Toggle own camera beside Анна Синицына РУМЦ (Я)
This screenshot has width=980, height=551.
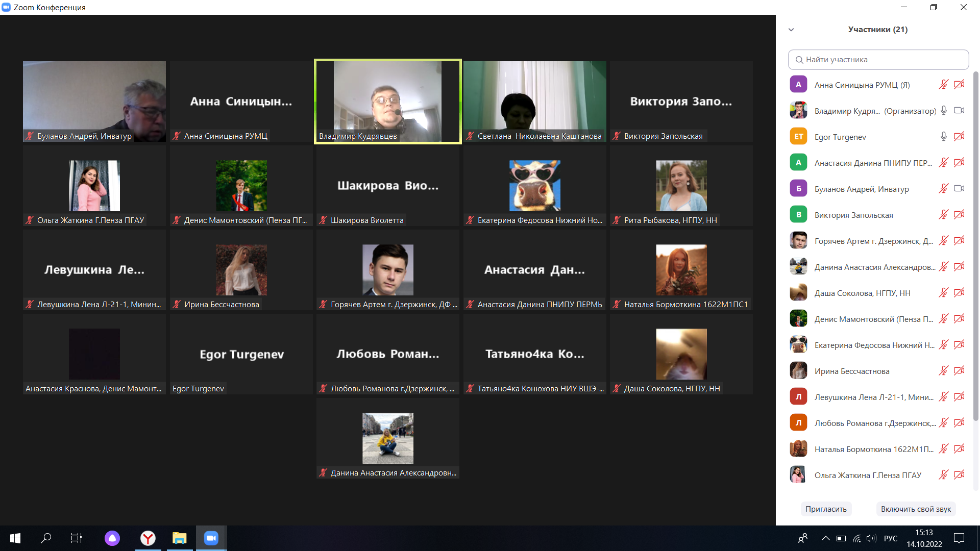coord(959,84)
